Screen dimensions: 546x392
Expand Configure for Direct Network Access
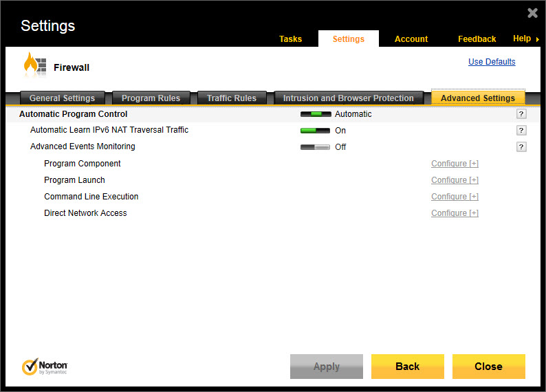click(x=455, y=213)
